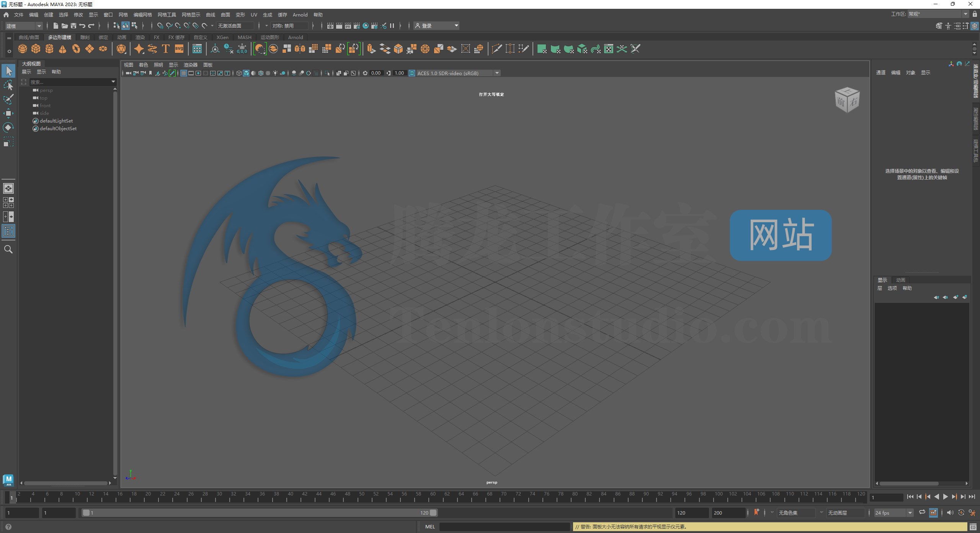Switch to the 雕刻 shelf tab
The height and width of the screenshot is (533, 980).
click(85, 37)
